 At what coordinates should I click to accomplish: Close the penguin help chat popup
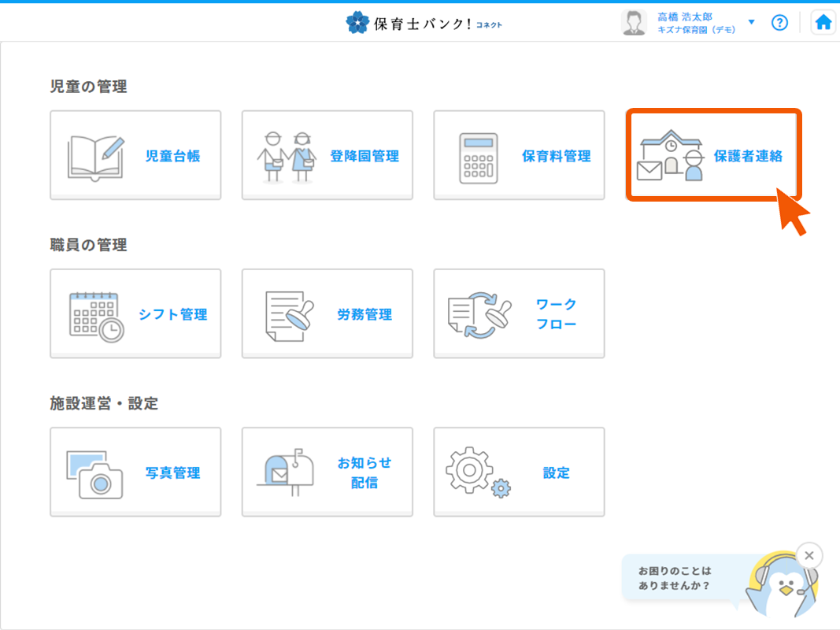[x=809, y=555]
